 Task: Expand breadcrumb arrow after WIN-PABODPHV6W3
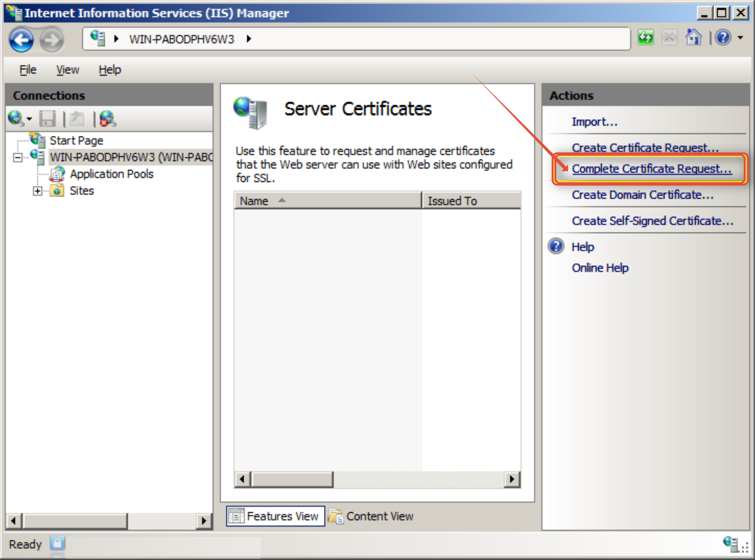[x=249, y=39]
